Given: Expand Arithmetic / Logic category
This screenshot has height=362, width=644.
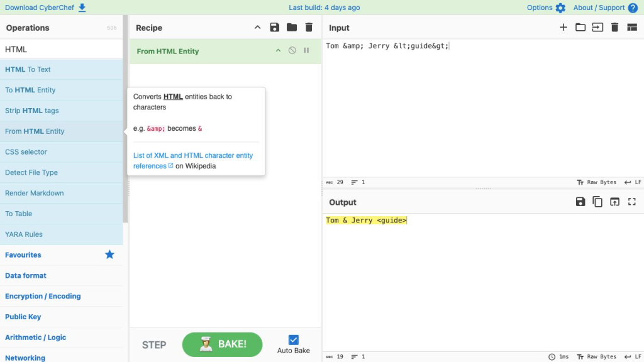Looking at the screenshot, I should [x=61, y=337].
